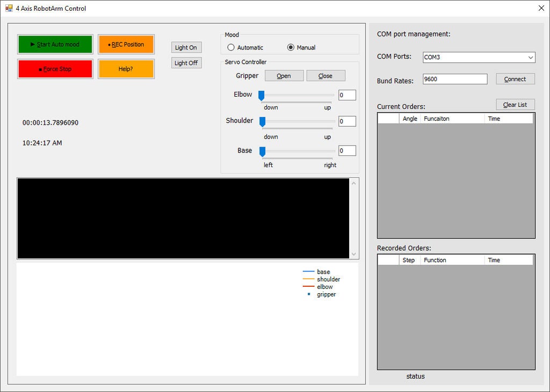Image resolution: width=550 pixels, height=392 pixels.
Task: Open the gripper with the Open button
Action: pos(284,76)
